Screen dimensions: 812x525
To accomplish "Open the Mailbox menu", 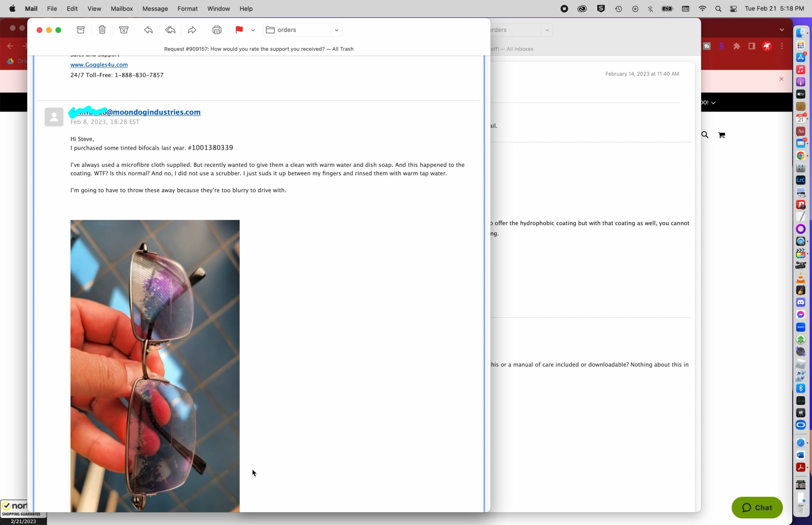I will click(x=122, y=9).
